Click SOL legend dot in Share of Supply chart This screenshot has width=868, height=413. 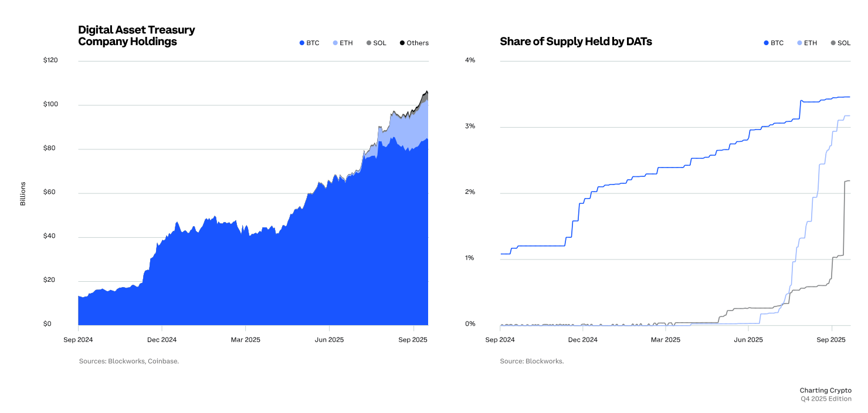(x=833, y=43)
